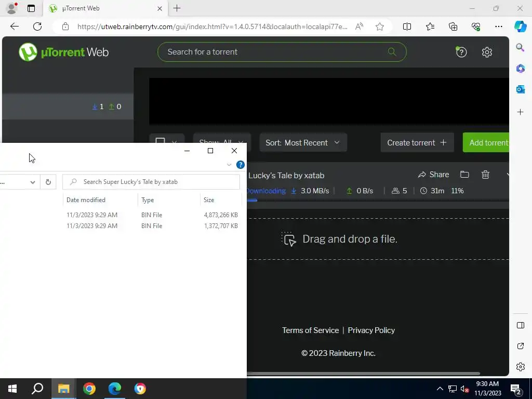
Task: Click Add torrent green button
Action: 486,142
